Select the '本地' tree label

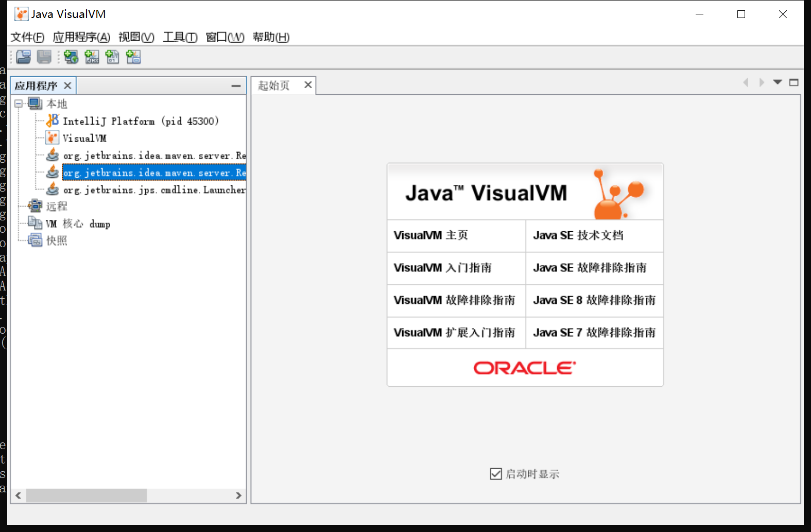pos(57,104)
